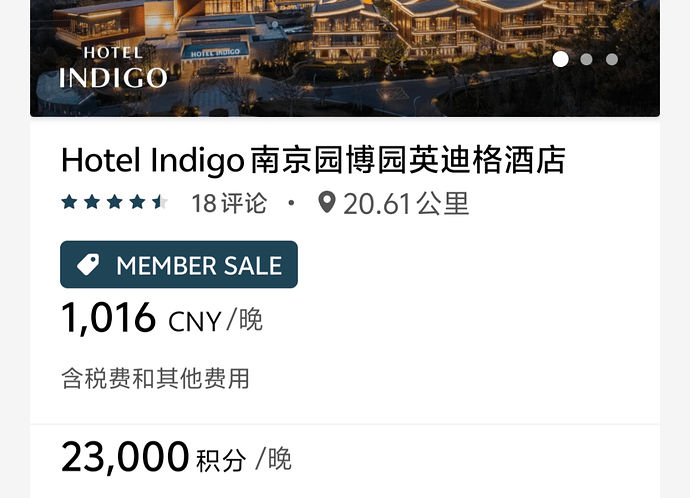
Task: Select the first carousel dot indicator
Action: [560, 59]
